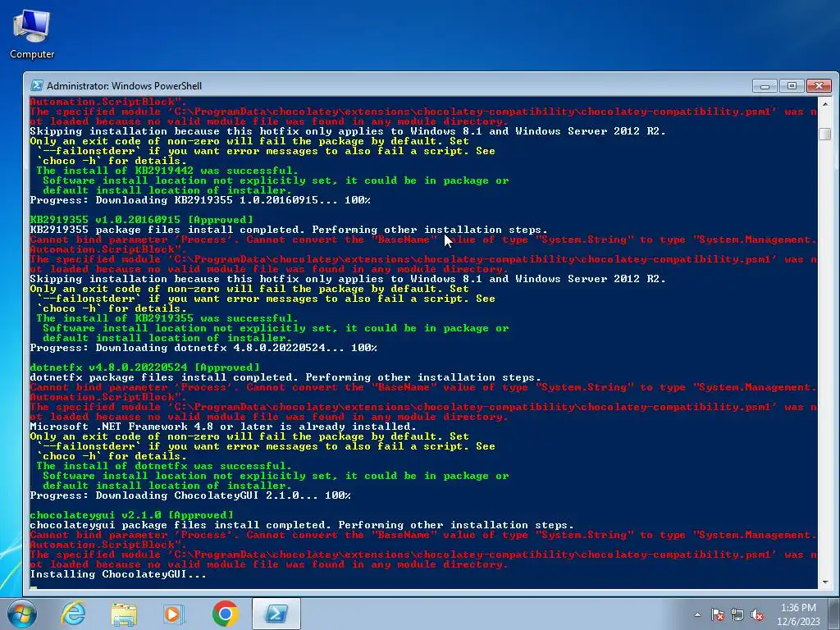Click 'The install of dotnetfx was successful' line
This screenshot has height=630, width=840.
[x=164, y=466]
